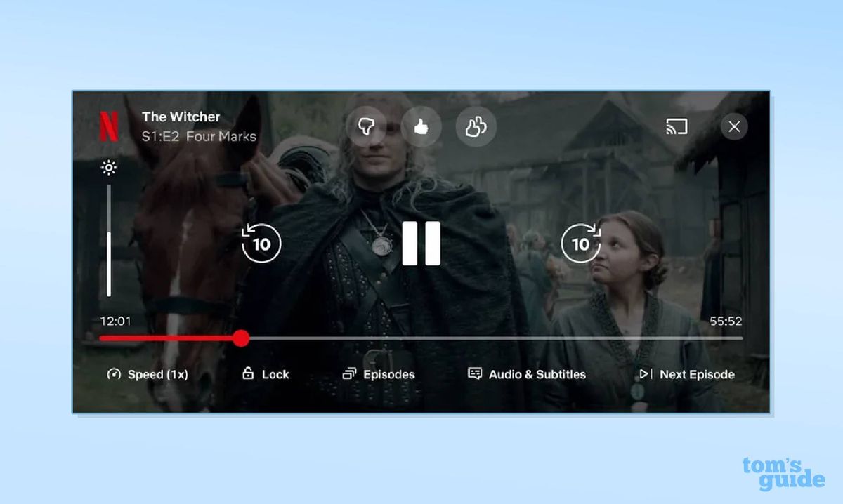The width and height of the screenshot is (843, 504).
Task: Fast forward 10 seconds
Action: pos(581,244)
